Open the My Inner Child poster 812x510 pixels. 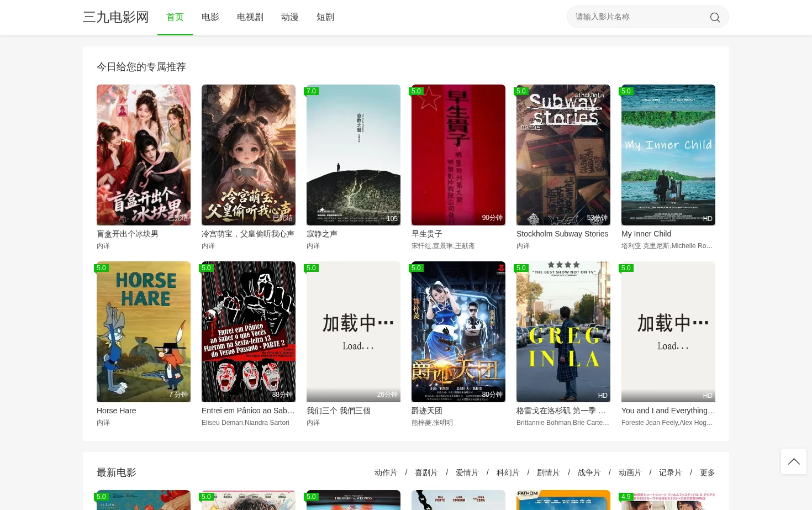coord(668,155)
